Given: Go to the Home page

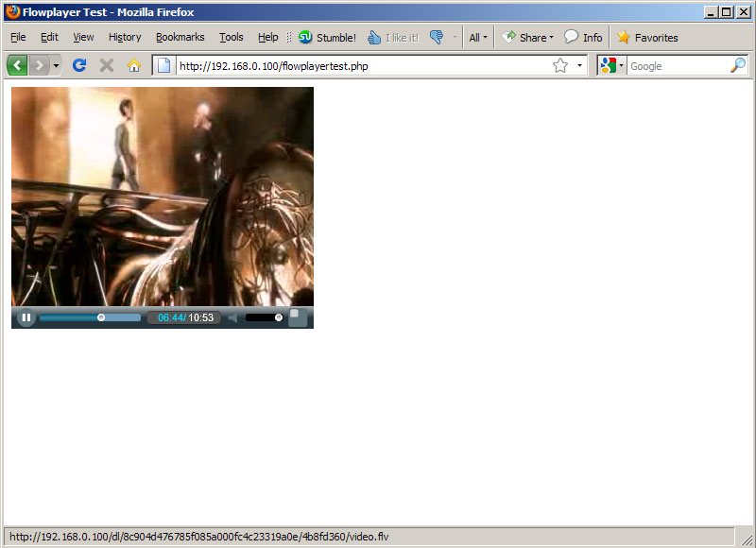Looking at the screenshot, I should click(x=134, y=65).
